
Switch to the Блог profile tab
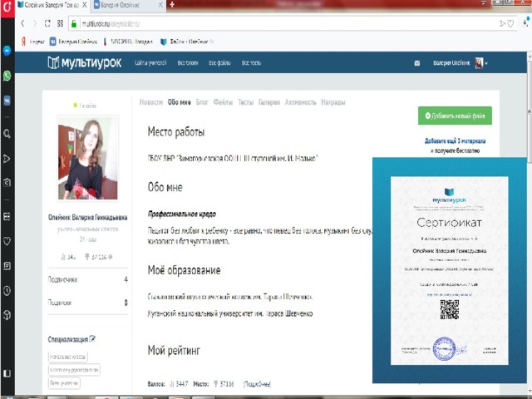(x=202, y=102)
